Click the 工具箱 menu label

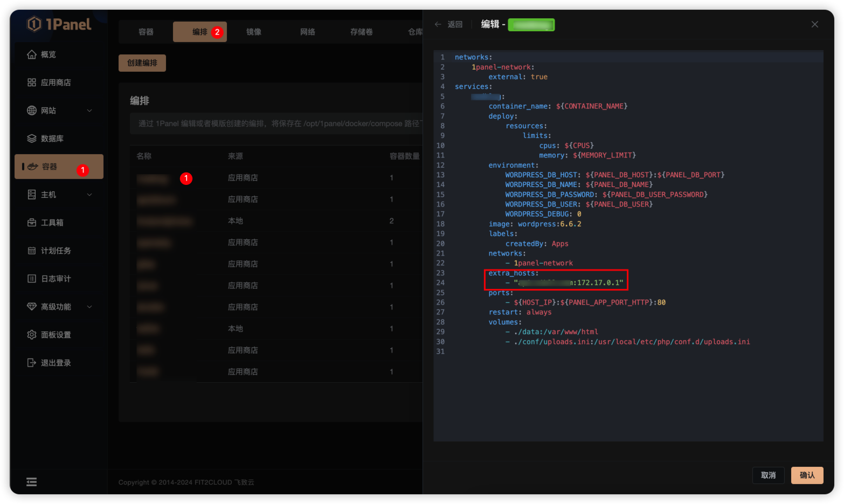tap(52, 223)
